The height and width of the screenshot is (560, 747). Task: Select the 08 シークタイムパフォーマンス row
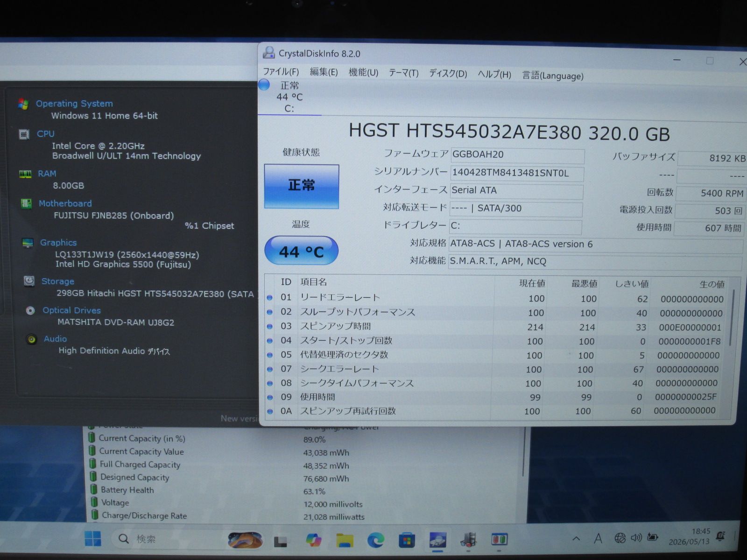pyautogui.click(x=494, y=383)
